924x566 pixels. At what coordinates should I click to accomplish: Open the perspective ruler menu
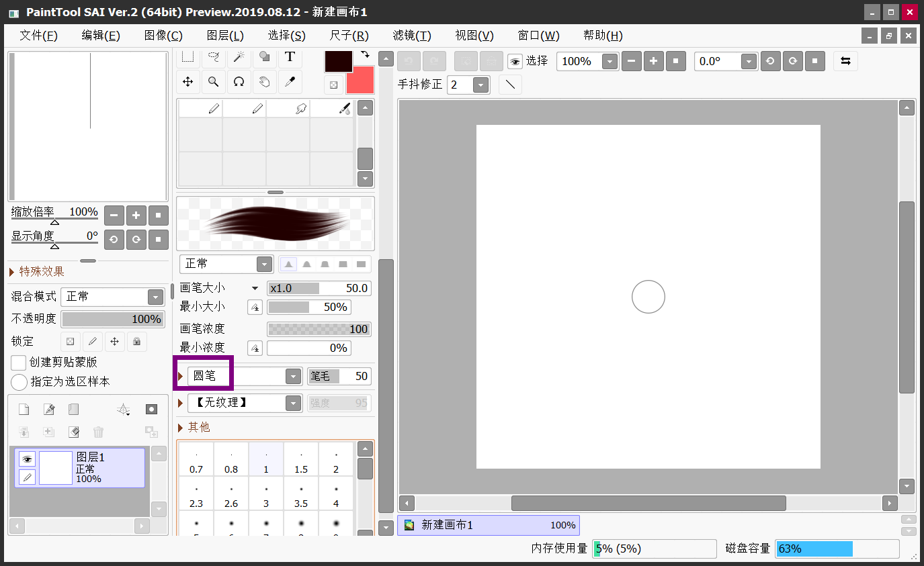tap(124, 410)
